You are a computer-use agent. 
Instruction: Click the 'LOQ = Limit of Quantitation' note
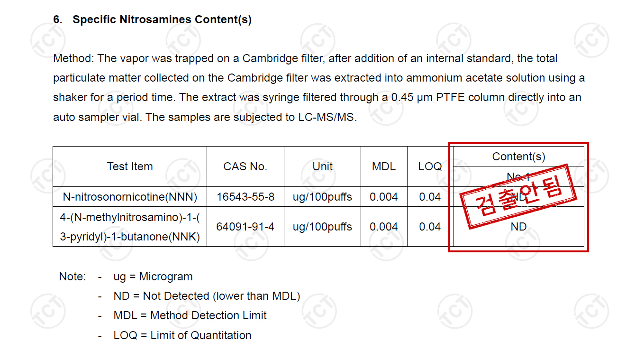pyautogui.click(x=182, y=335)
